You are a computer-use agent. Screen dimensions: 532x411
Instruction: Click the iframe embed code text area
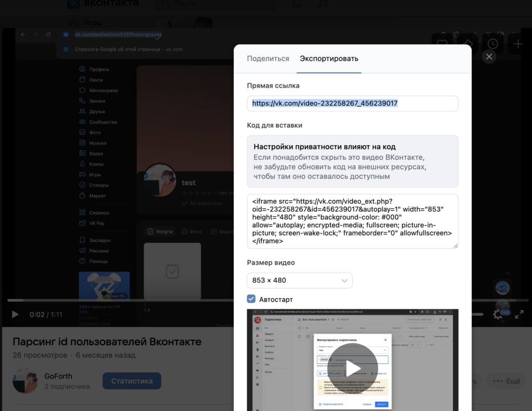click(352, 221)
